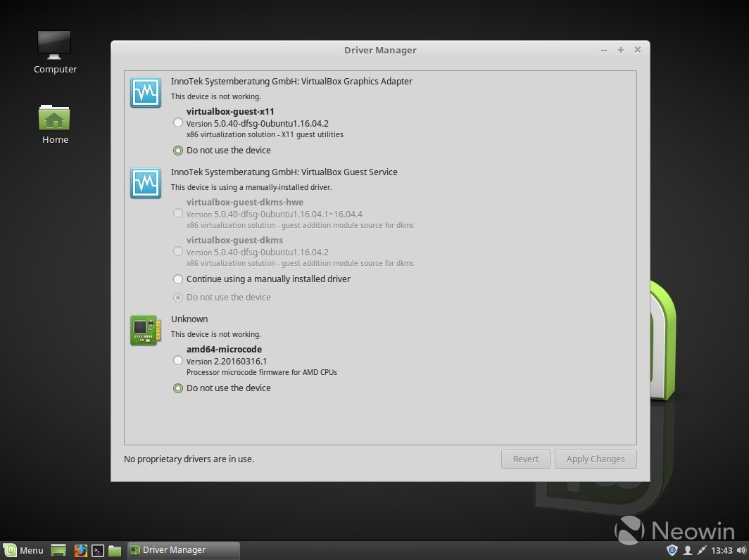Click the Show Desktop taskbar icon
Image resolution: width=749 pixels, height=560 pixels.
(x=58, y=550)
